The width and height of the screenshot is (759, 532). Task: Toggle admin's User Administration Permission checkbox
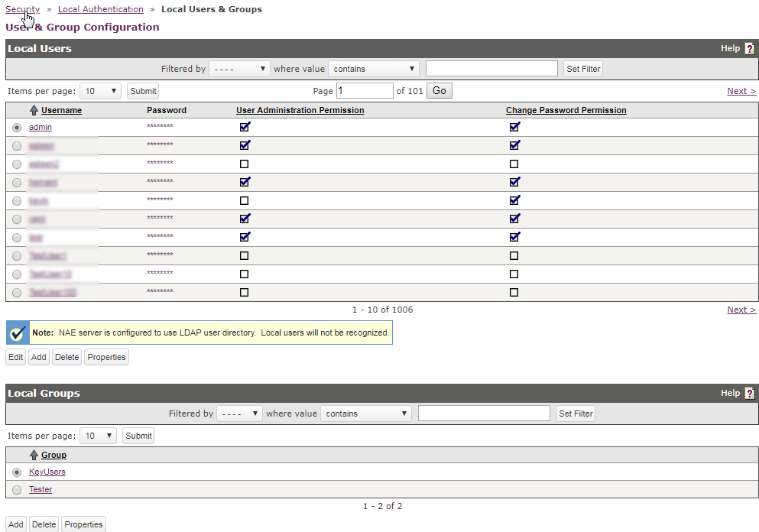point(245,127)
